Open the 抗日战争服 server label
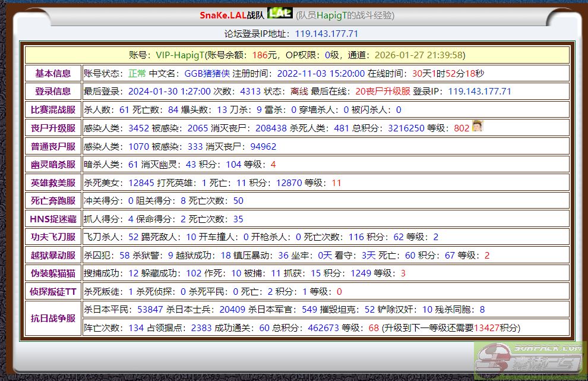The height and width of the screenshot is (381, 588). [53, 319]
